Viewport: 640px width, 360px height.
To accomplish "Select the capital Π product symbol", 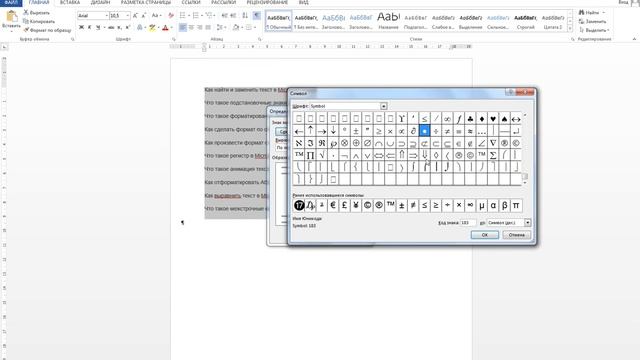I will (x=310, y=155).
